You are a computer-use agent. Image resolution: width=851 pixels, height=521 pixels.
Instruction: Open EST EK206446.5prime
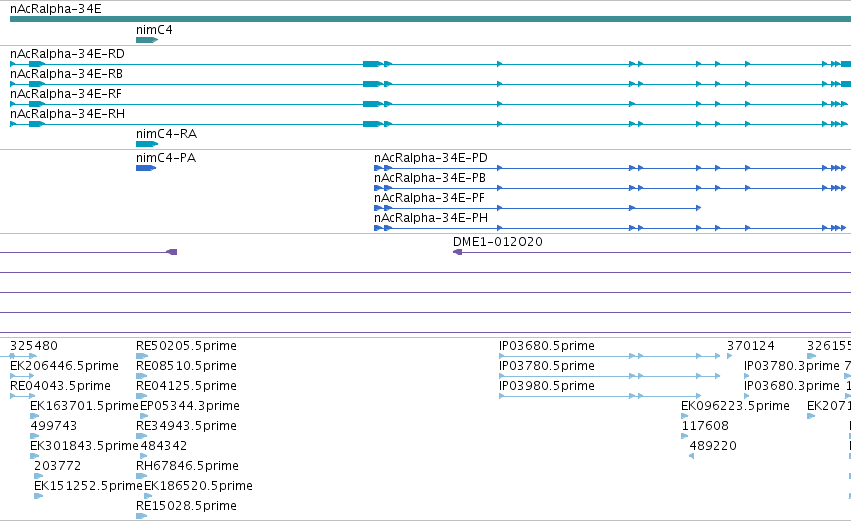(x=64, y=366)
